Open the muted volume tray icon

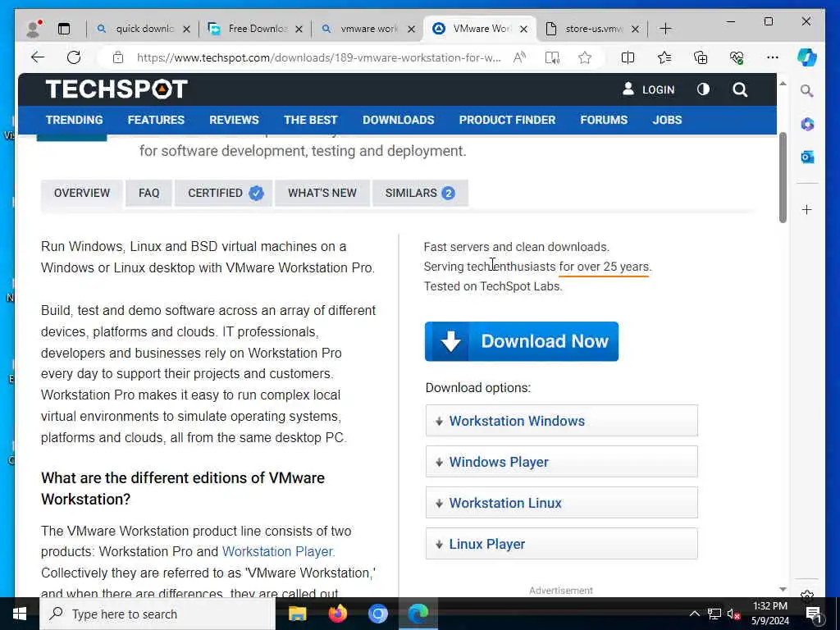pyautogui.click(x=733, y=614)
